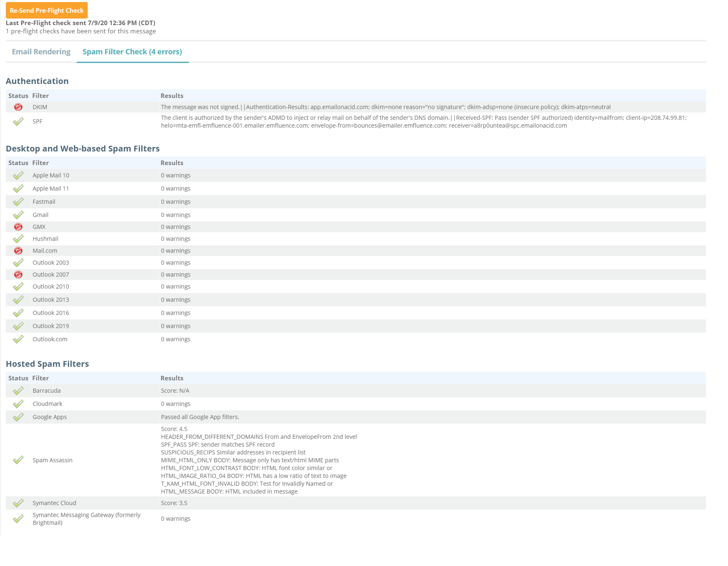Click the red fail icon beside GMX
This screenshot has width=728, height=566.
pos(18,227)
